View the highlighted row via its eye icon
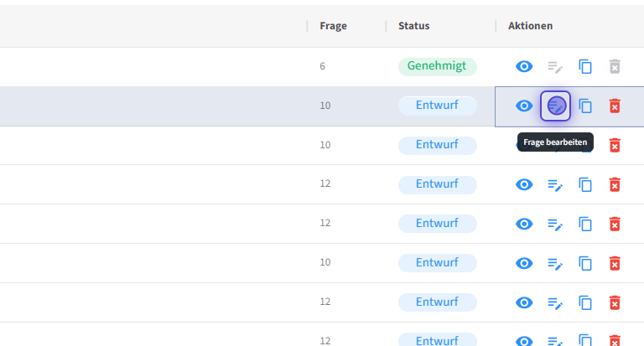This screenshot has width=644, height=346. point(524,106)
